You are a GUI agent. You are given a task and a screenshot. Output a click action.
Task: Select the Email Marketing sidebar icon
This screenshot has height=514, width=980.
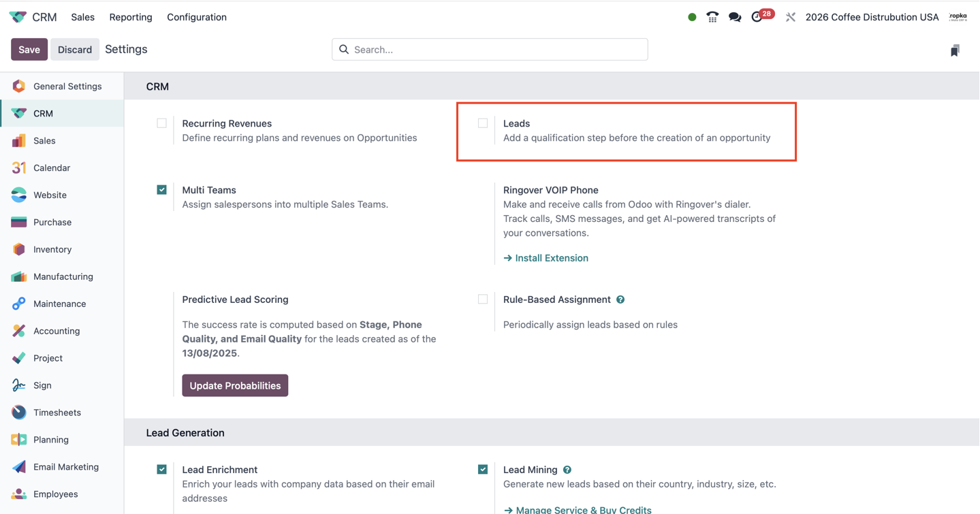click(19, 468)
